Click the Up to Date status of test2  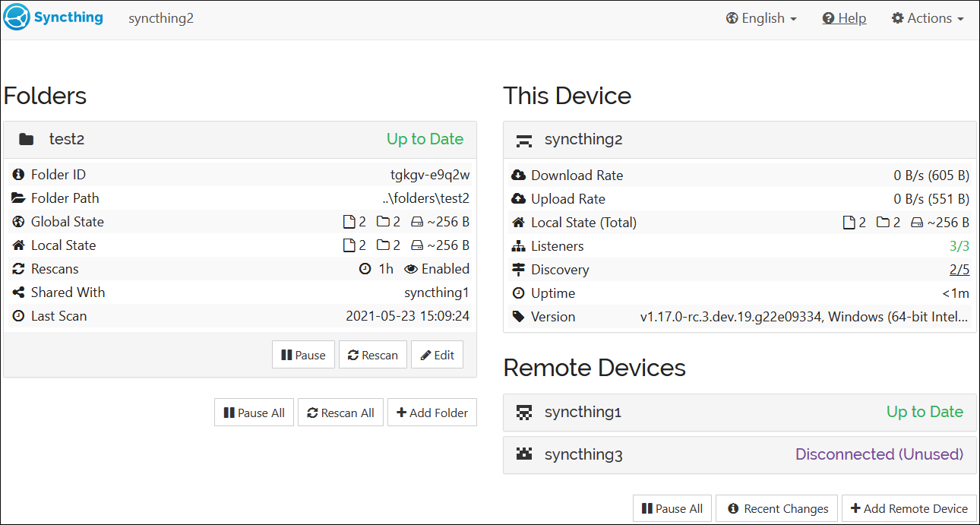click(x=425, y=139)
